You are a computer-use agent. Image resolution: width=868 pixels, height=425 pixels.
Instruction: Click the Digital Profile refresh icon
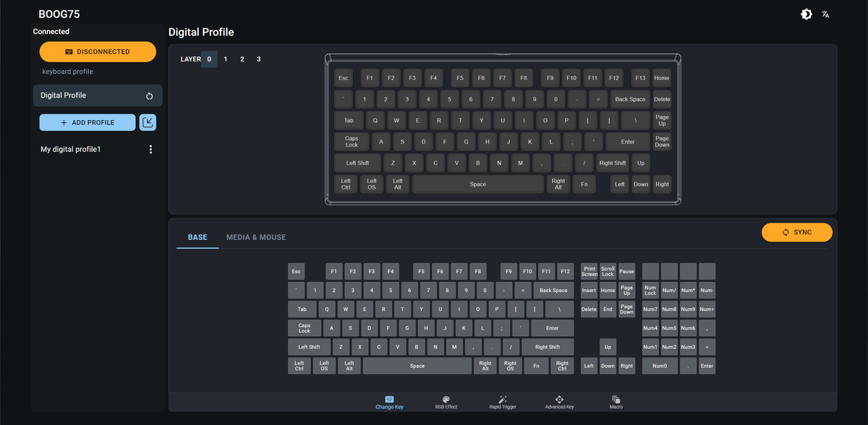[x=149, y=96]
